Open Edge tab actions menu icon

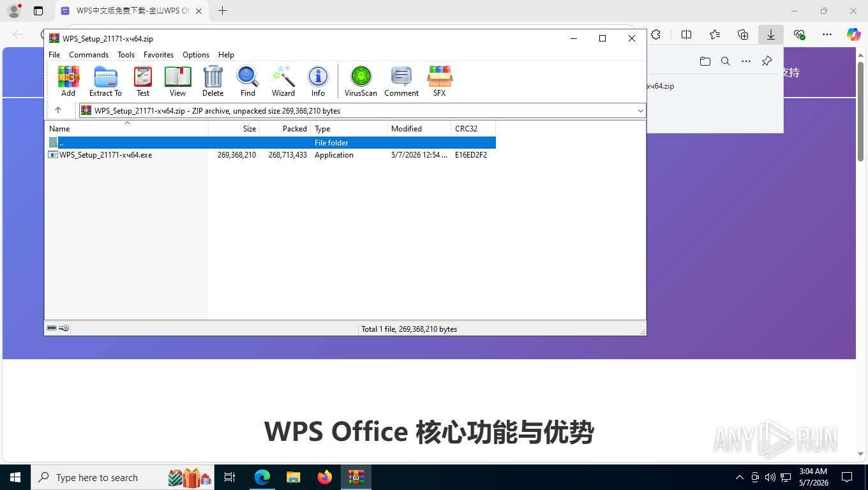(x=38, y=11)
